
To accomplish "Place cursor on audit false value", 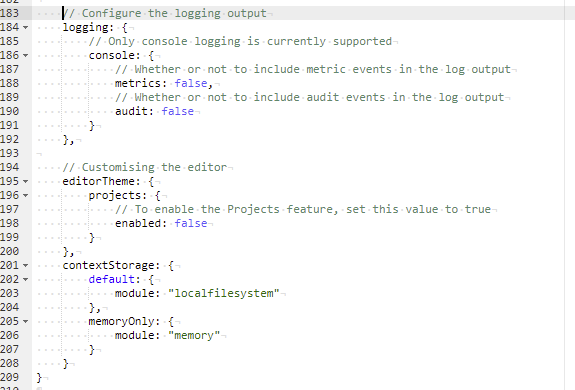I will 177,111.
